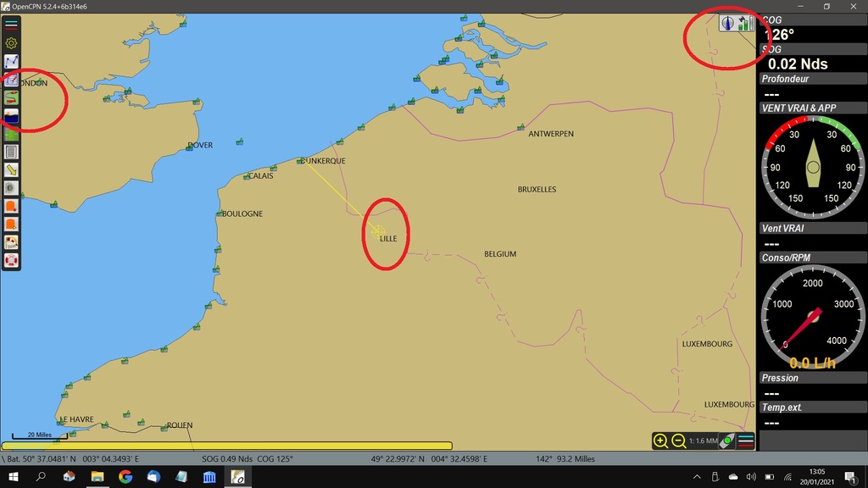Image resolution: width=868 pixels, height=488 pixels.
Task: Click the ROUEN map label
Action: pos(180,425)
